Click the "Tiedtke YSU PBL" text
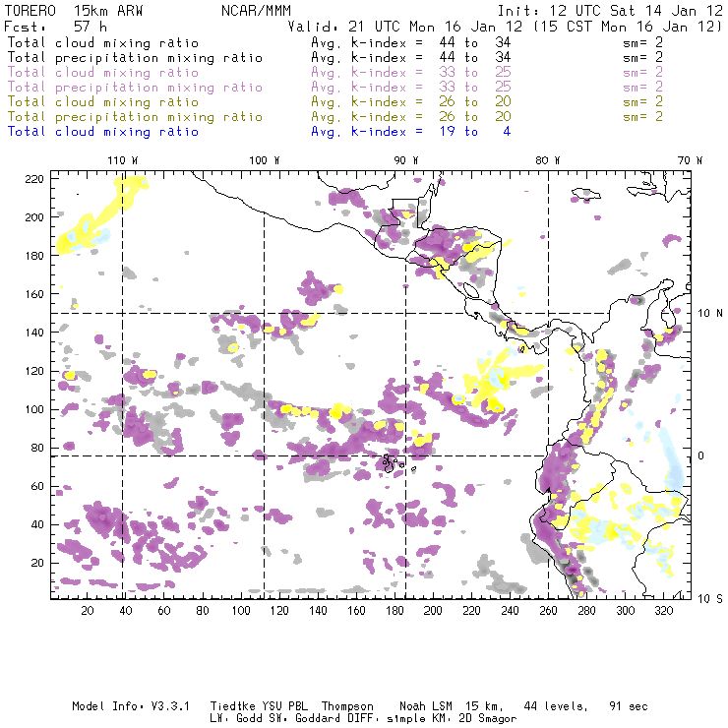 click(x=259, y=706)
